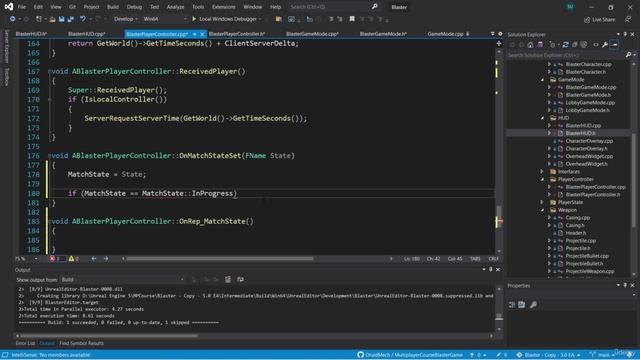Open the Error List tab
Viewport: 640px width, 360px height.
pyautogui.click(x=25, y=343)
